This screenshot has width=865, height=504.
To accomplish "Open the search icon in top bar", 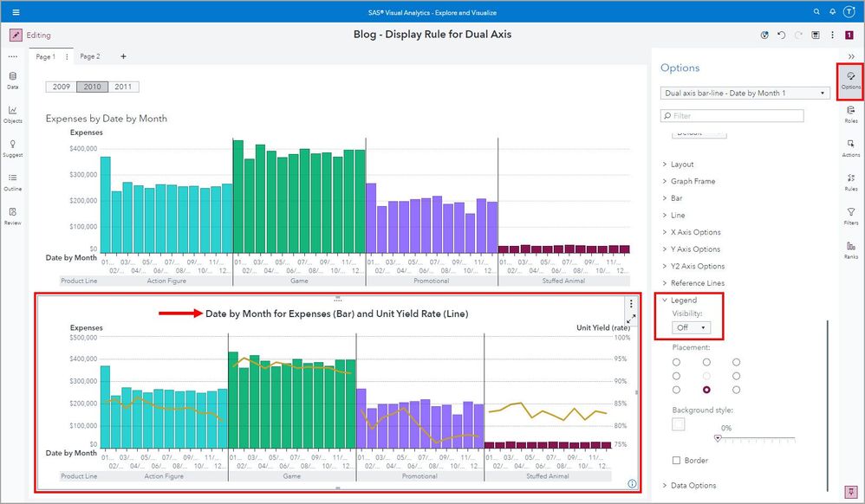I will coord(816,11).
